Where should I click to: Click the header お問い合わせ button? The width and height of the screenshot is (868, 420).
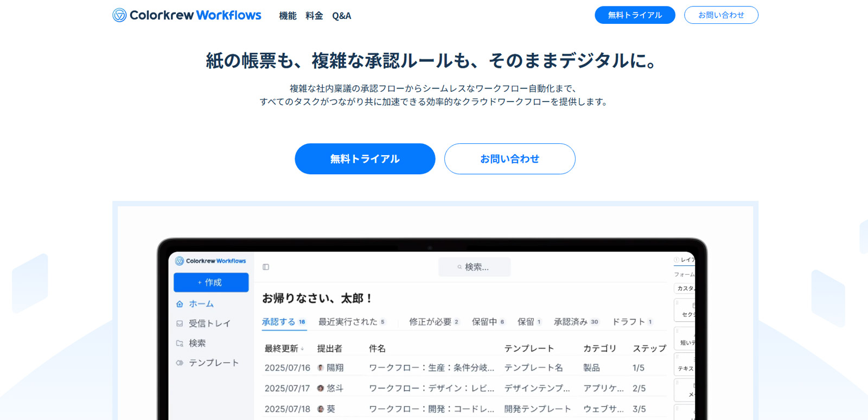[x=721, y=15]
